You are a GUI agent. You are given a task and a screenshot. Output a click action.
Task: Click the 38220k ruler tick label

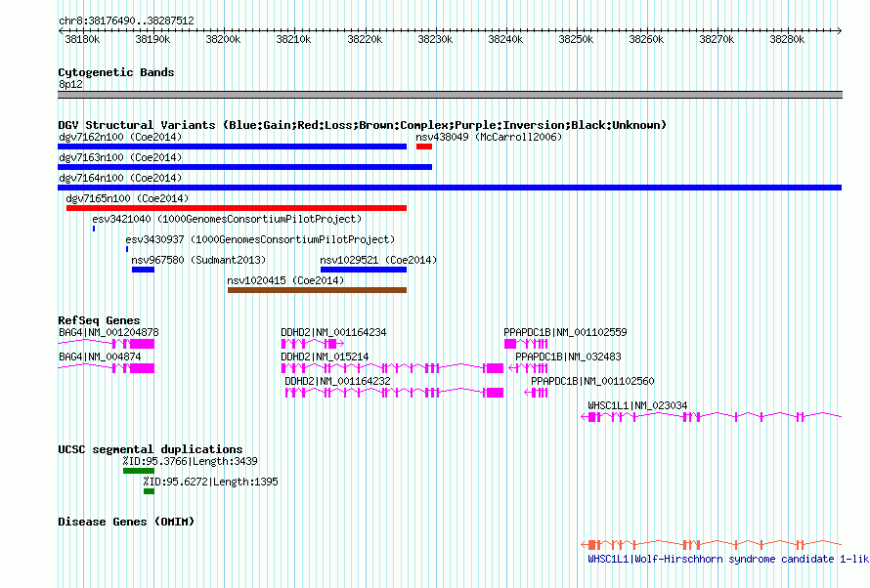(x=365, y=39)
